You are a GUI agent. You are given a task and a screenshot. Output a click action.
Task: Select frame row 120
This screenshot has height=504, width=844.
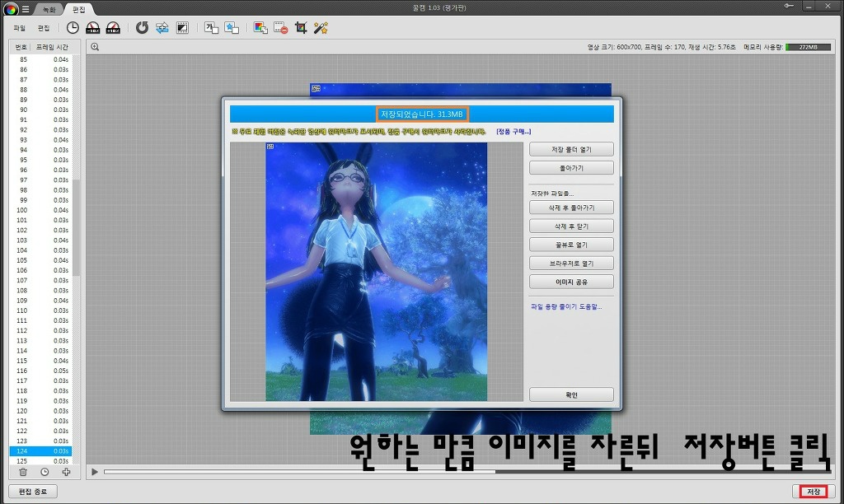40,411
